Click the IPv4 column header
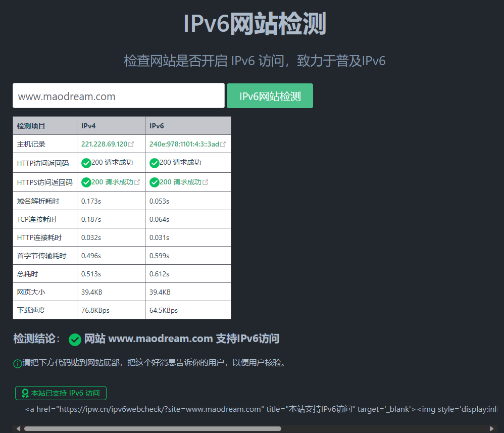Image resolution: width=504 pixels, height=433 pixels. tap(111, 126)
